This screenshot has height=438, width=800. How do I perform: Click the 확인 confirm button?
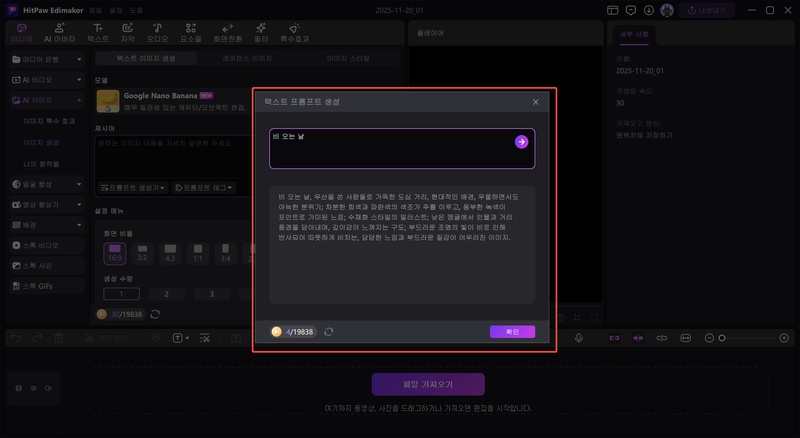(512, 332)
